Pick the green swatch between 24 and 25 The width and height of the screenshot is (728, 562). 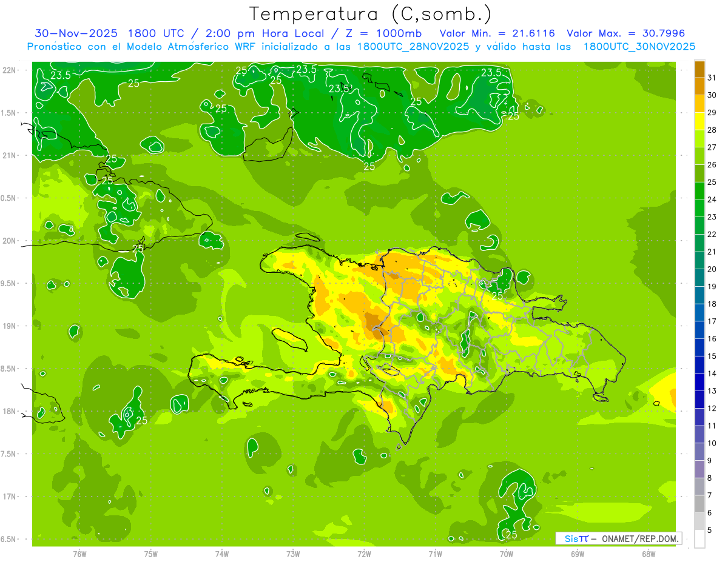[699, 191]
